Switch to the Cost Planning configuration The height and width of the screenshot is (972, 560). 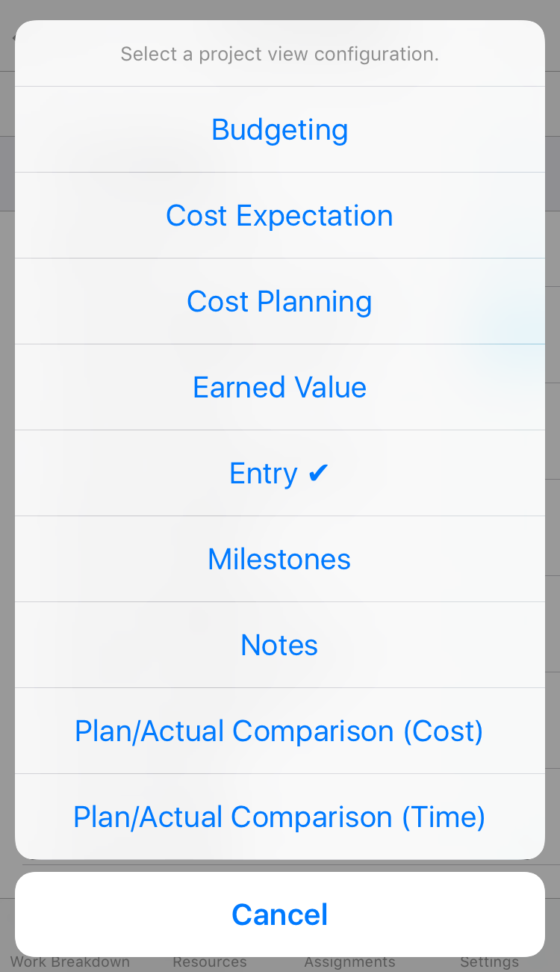(280, 301)
